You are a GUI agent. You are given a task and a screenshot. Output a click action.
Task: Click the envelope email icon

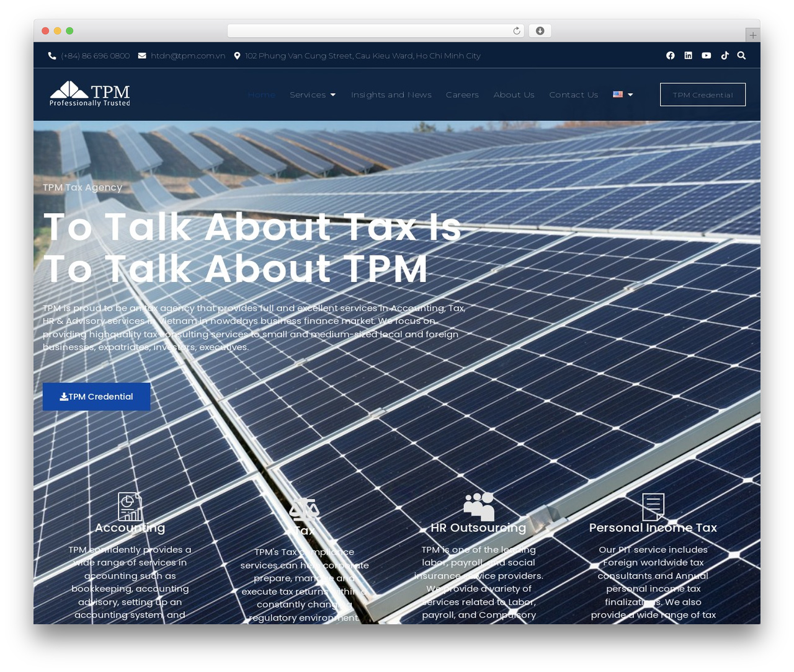click(142, 56)
